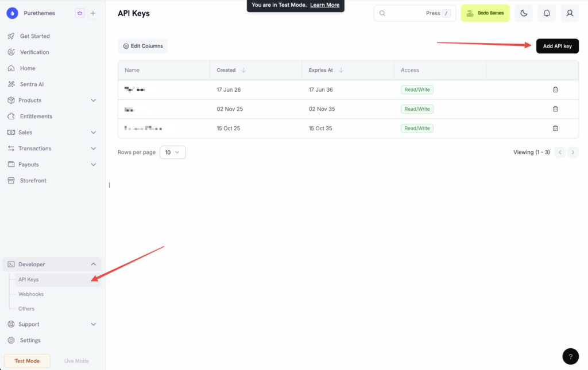
Task: Delete the API key created 17 Jun 26
Action: (x=555, y=89)
